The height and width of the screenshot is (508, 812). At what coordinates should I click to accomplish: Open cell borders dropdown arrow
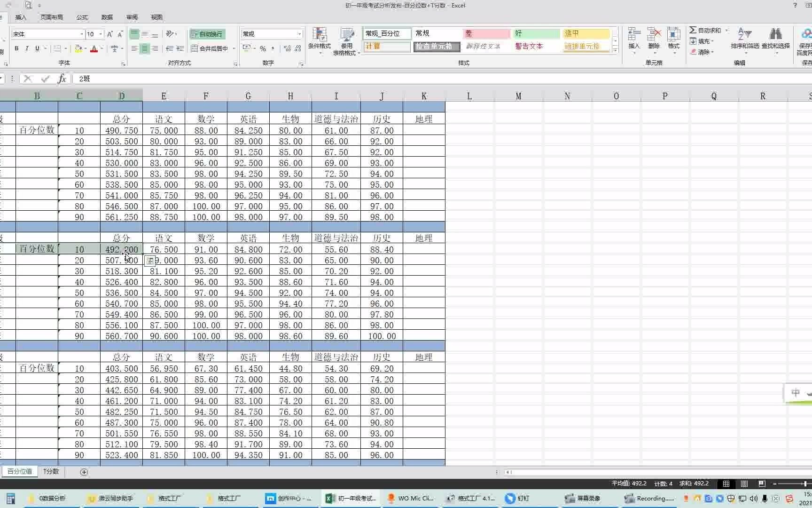point(66,48)
